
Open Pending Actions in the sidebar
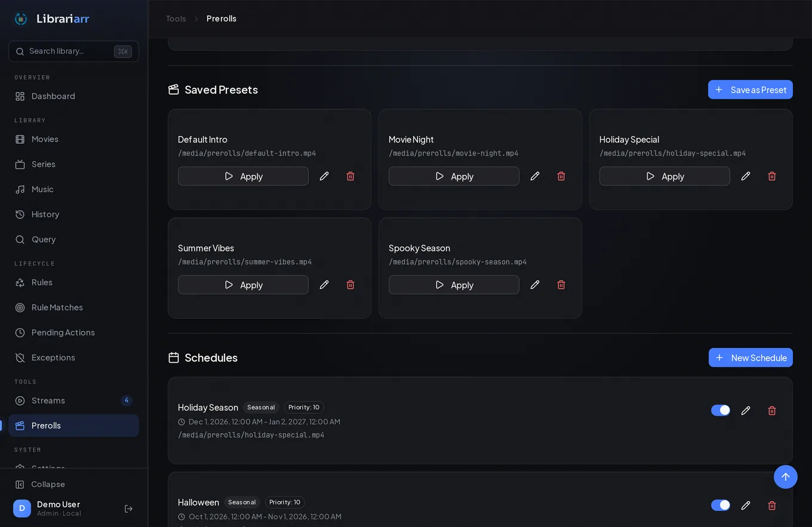73,332
